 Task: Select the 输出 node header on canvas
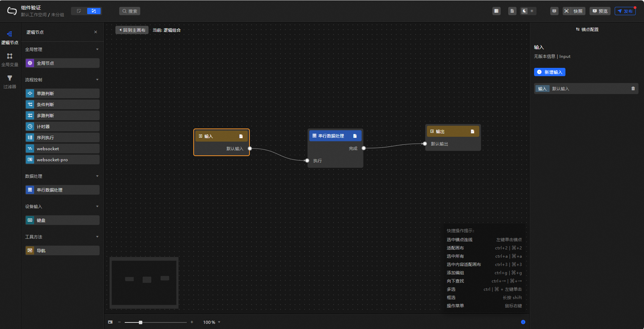(453, 131)
